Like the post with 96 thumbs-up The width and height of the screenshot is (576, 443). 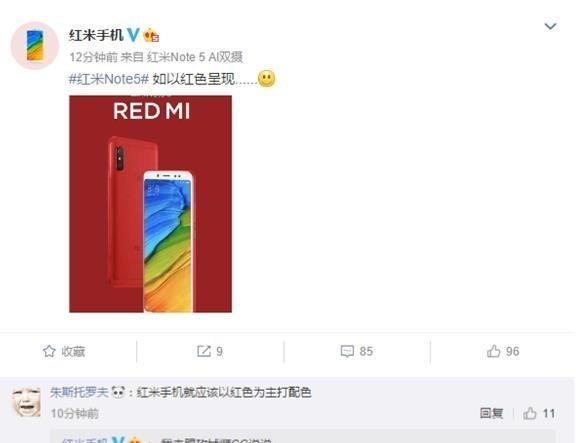click(x=503, y=352)
